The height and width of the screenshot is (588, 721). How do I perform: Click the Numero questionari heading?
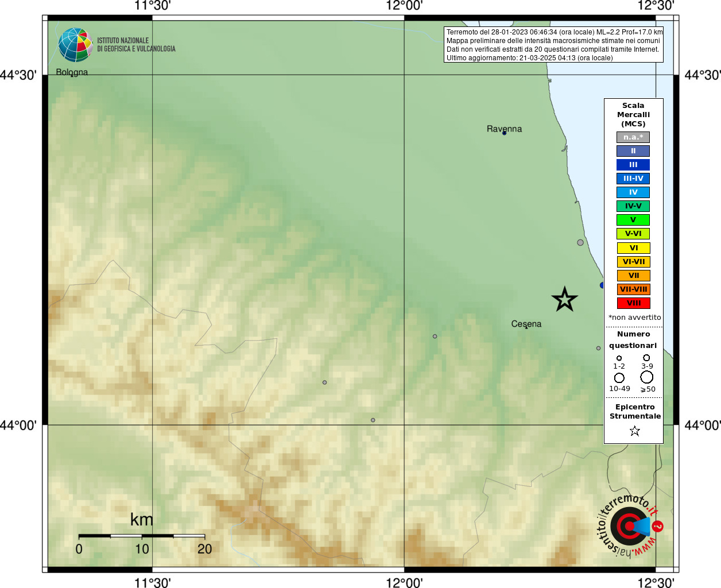click(633, 340)
